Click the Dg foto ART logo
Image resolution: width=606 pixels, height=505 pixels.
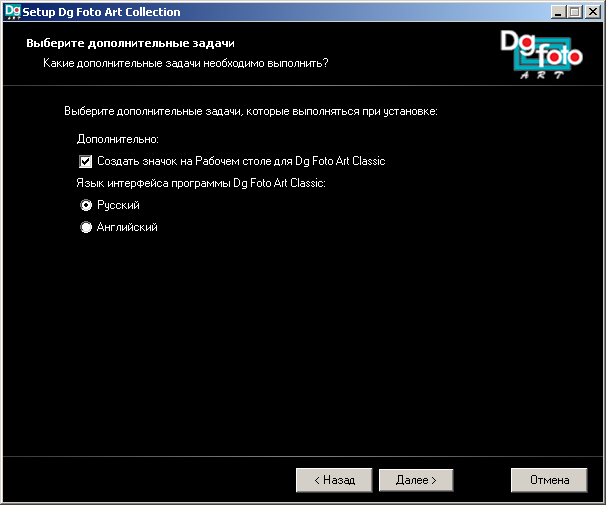541,54
